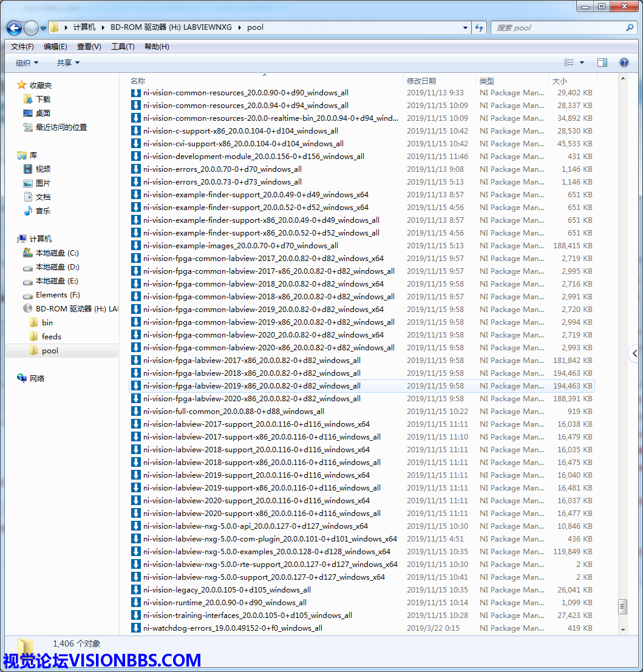Click the file list scrollbar thumb
Screen dimensions: 643x672
click(623, 606)
